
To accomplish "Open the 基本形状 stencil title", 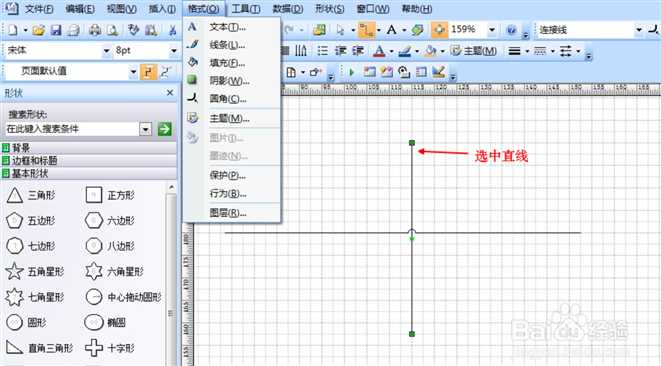I will click(x=89, y=173).
